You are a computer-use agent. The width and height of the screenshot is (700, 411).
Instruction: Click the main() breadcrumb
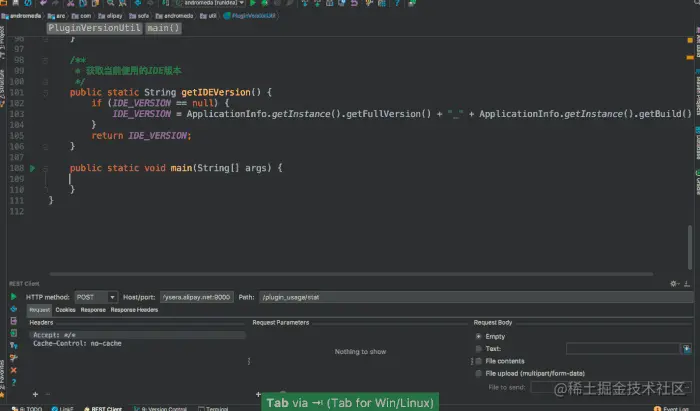tap(163, 28)
